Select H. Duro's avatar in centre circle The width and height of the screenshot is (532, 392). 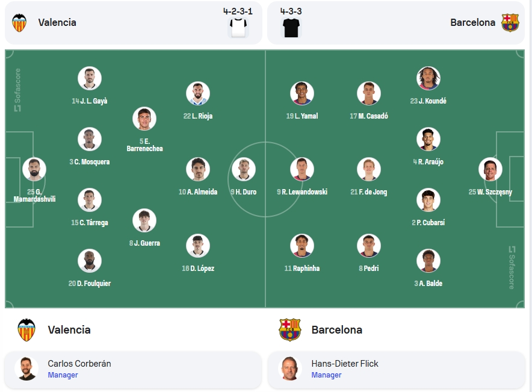click(x=244, y=169)
